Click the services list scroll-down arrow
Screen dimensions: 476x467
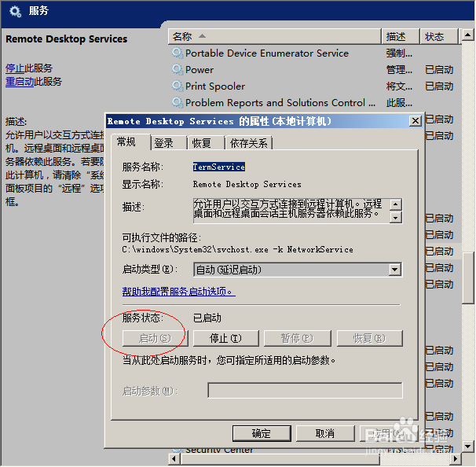point(468,447)
